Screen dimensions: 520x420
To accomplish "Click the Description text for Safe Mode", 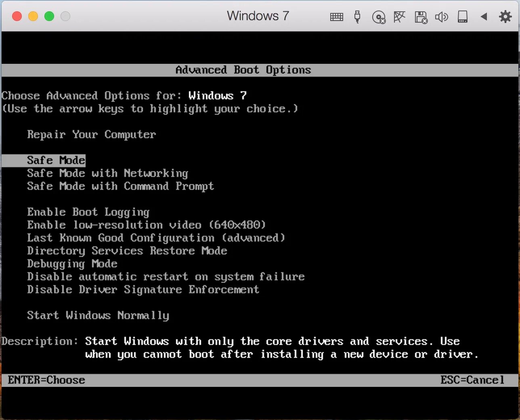I will coord(282,348).
